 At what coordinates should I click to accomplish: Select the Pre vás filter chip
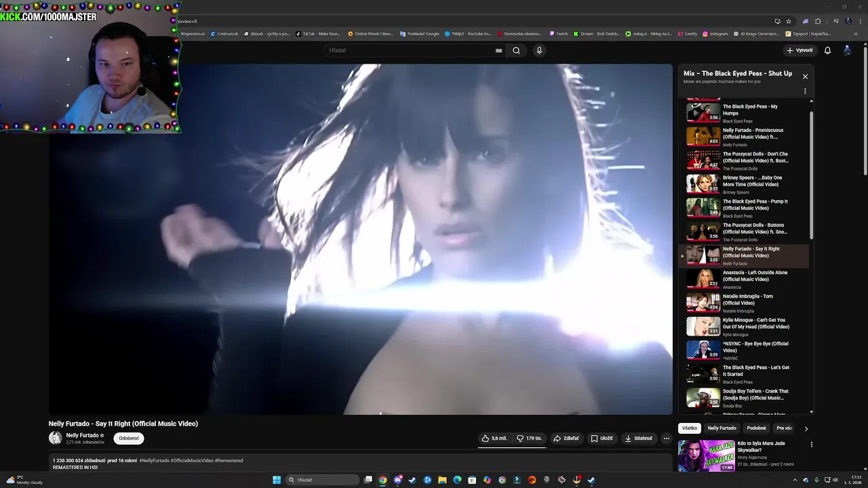784,428
